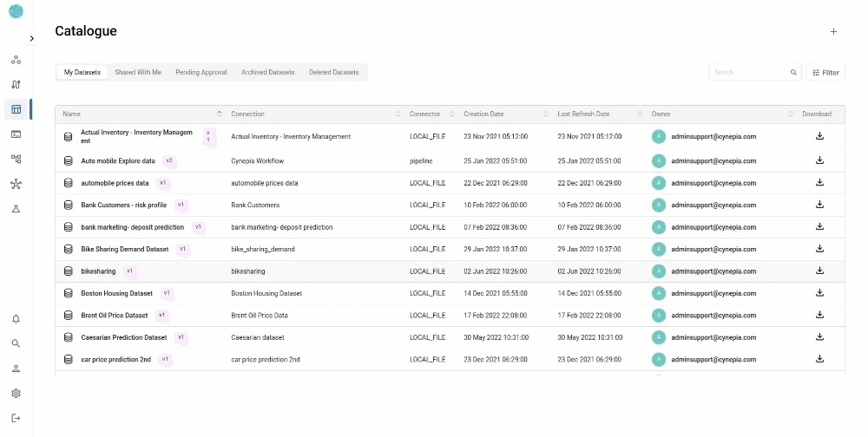
Task: Sort by Name column arrows
Action: [220, 114]
